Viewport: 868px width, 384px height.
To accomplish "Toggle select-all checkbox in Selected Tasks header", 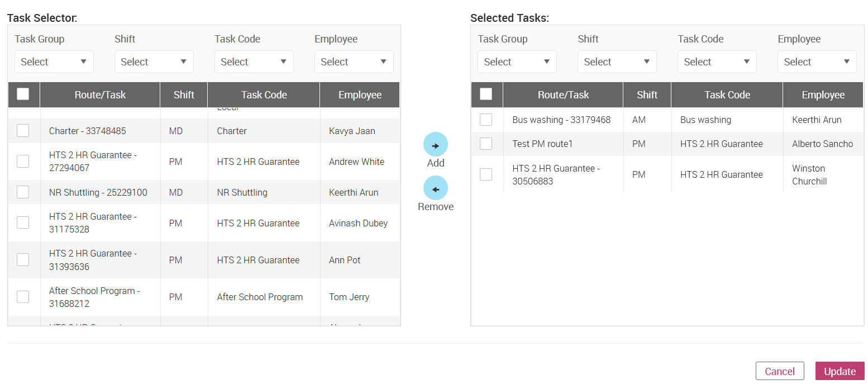I will click(x=486, y=94).
